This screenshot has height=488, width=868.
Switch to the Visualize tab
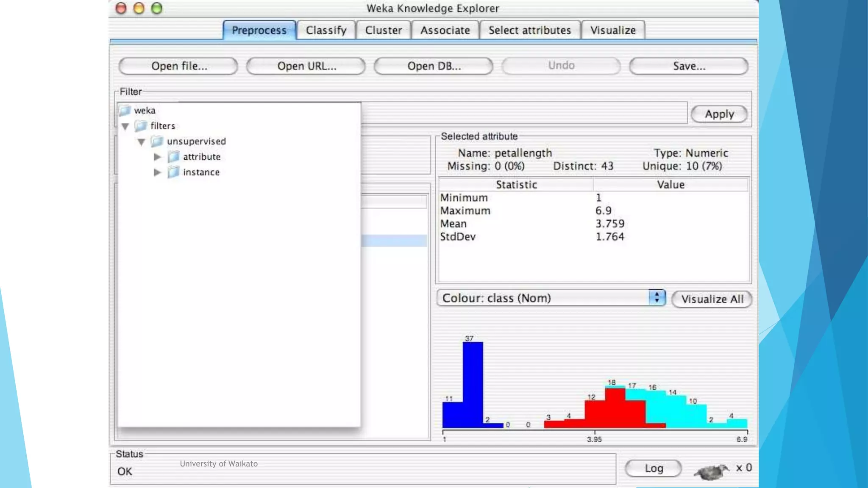(x=613, y=30)
